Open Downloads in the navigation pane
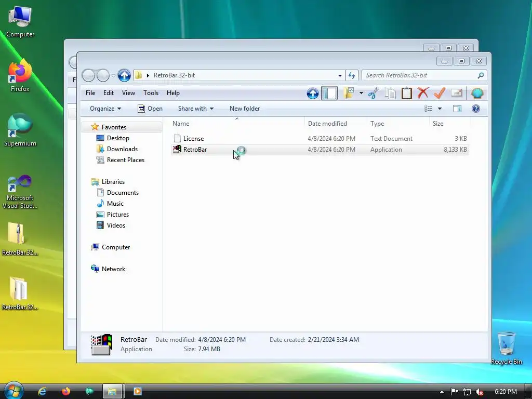The width and height of the screenshot is (532, 399). click(122, 149)
